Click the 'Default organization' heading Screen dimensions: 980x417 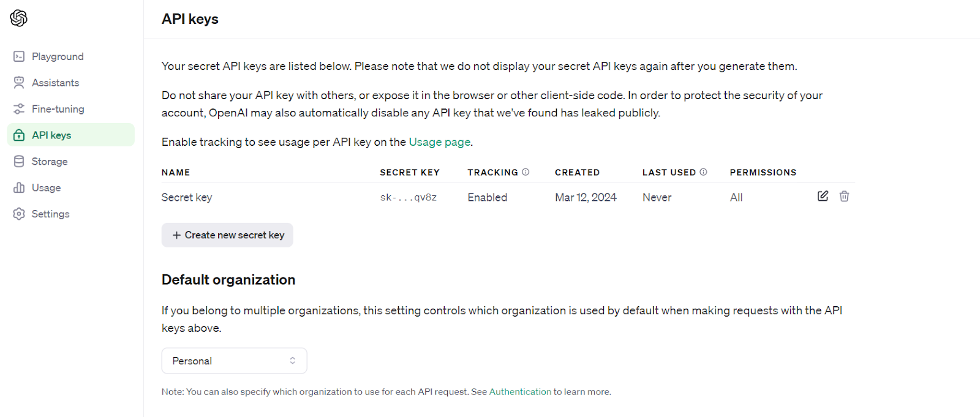tap(228, 280)
